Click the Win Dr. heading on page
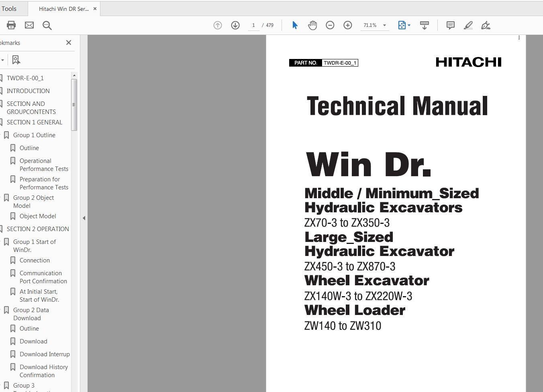 [368, 165]
